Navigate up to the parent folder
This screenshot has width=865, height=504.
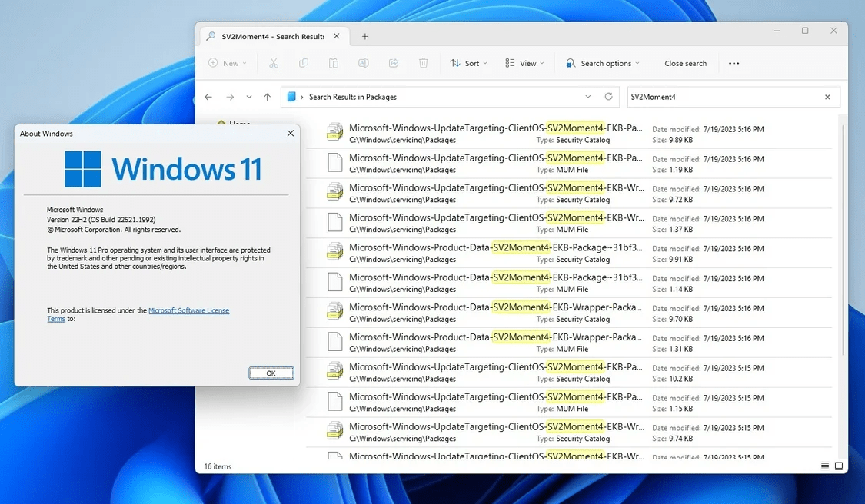pyautogui.click(x=266, y=97)
